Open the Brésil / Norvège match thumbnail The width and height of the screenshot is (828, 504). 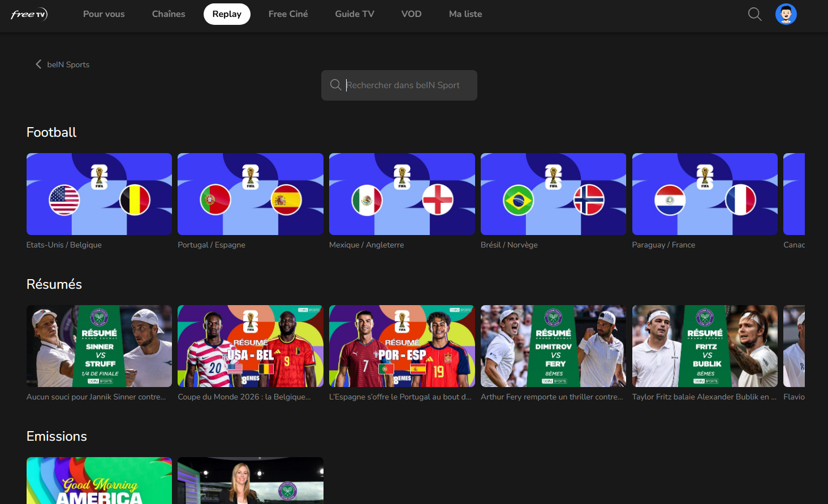pos(553,194)
